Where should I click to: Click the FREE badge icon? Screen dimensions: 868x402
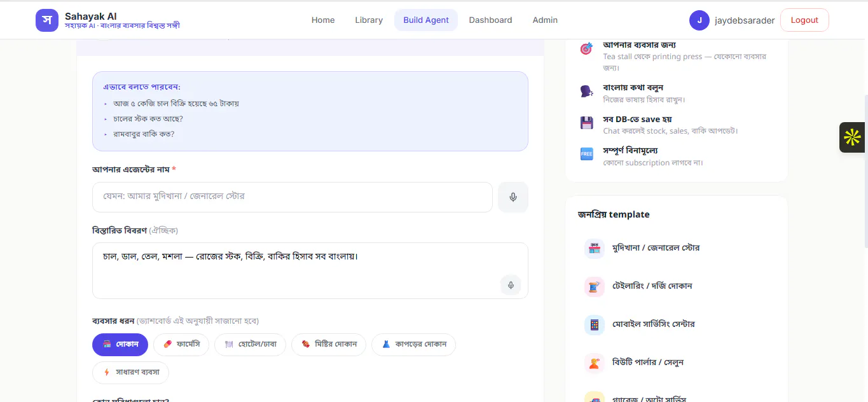coord(586,154)
